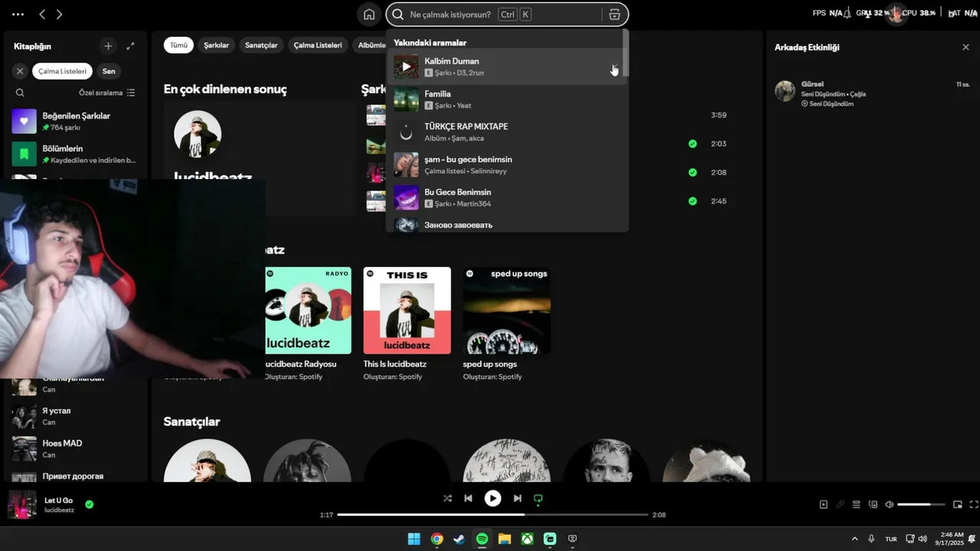Open the Let U Go title in player bar
The image size is (980, 551).
(59, 500)
